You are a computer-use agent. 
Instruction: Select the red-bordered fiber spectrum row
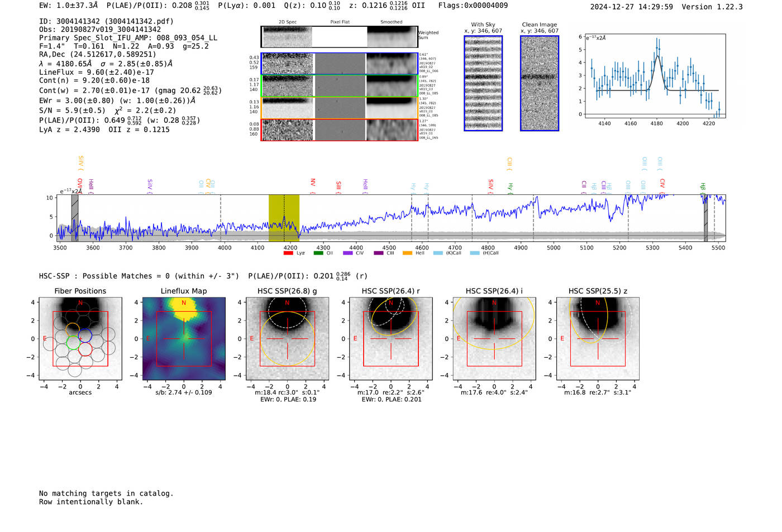tap(339, 130)
